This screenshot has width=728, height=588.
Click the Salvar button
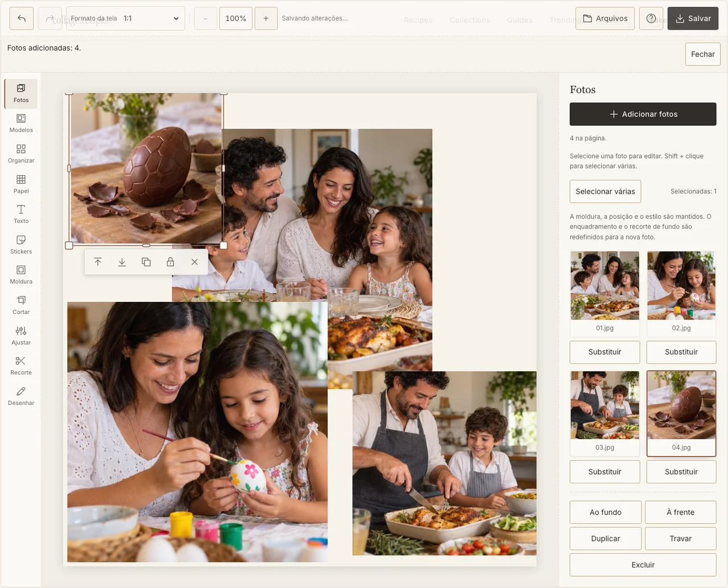[x=693, y=18]
